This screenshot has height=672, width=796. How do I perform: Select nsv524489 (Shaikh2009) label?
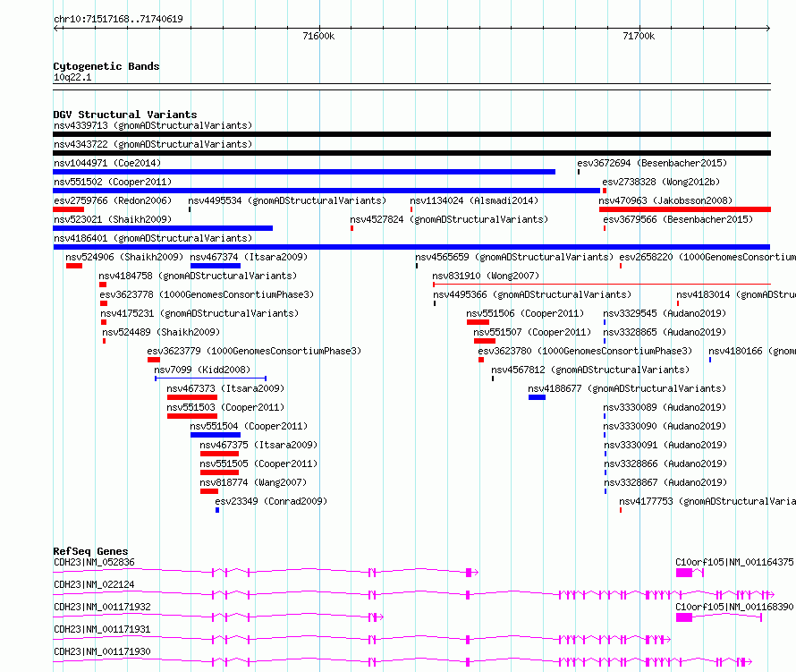[x=161, y=332]
